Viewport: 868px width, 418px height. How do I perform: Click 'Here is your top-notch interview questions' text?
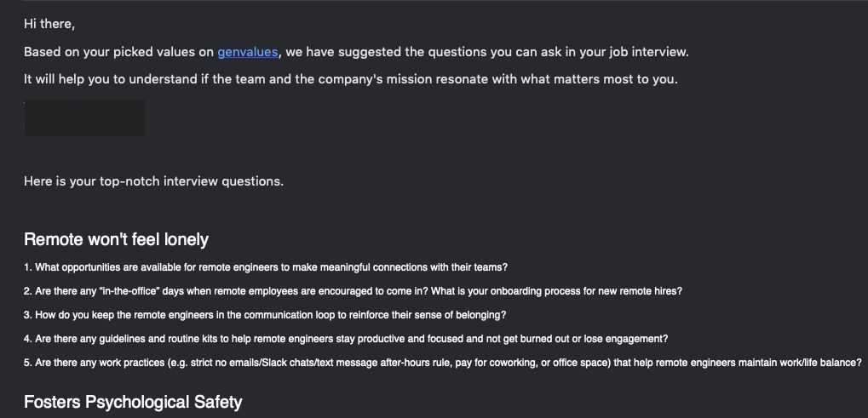pyautogui.click(x=154, y=181)
